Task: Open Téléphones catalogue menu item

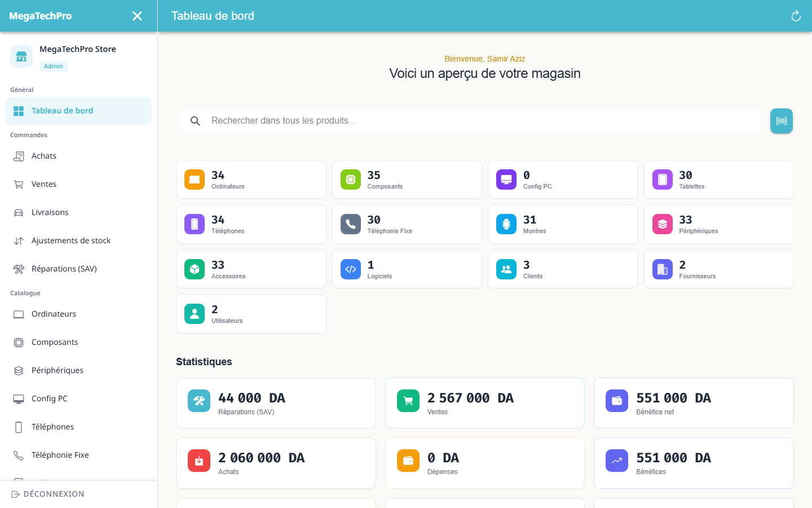Action: click(x=78, y=427)
